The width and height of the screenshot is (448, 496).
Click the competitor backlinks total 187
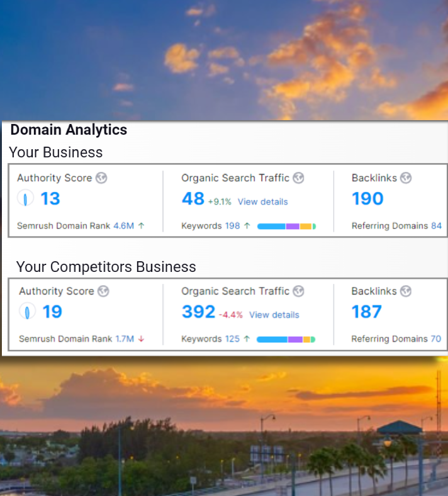367,312
